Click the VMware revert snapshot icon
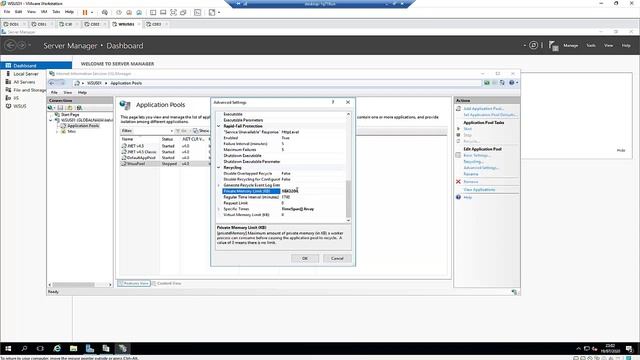640x360 pixels. 129,12
